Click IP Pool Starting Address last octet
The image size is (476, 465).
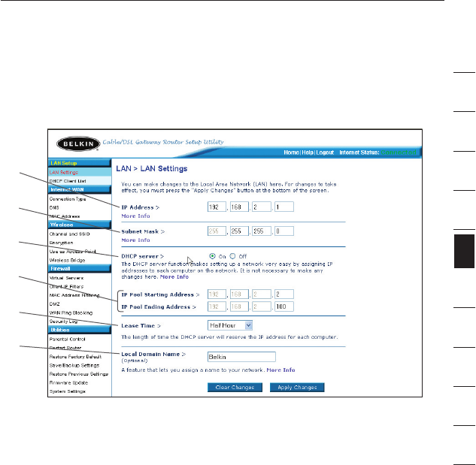coord(284,294)
